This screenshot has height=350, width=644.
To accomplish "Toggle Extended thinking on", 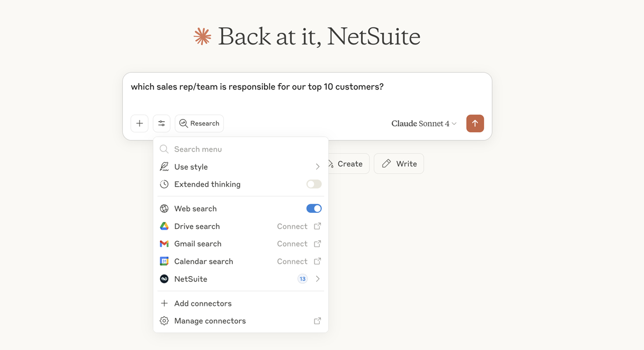I will tap(313, 184).
